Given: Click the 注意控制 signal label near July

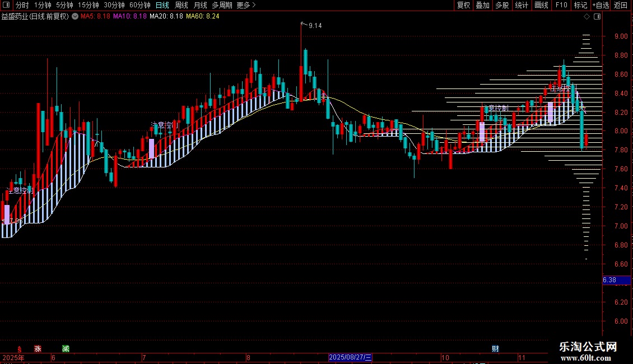Looking at the screenshot, I should [164, 125].
